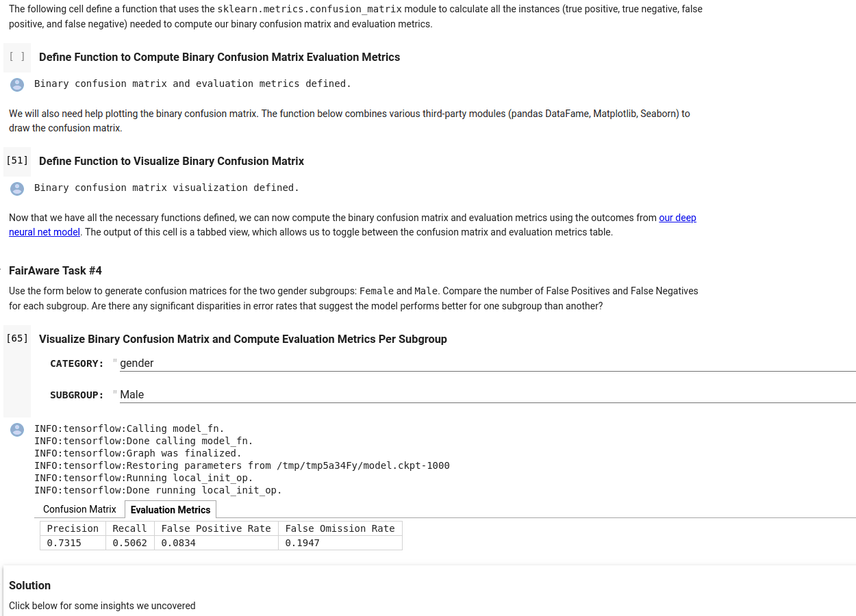The height and width of the screenshot is (616, 856).
Task: Open the 'our deep neural net model' link
Action: (x=677, y=218)
